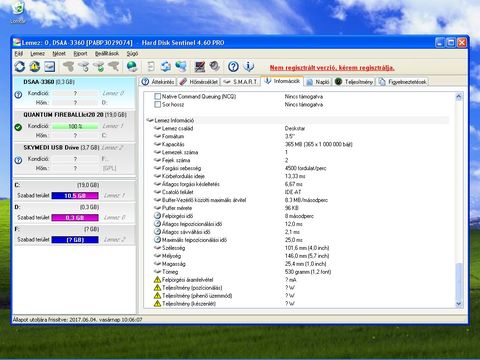This screenshot has height=360, width=480.
Task: Click the C: drive 10.5 GB free space bar
Action: click(x=75, y=196)
